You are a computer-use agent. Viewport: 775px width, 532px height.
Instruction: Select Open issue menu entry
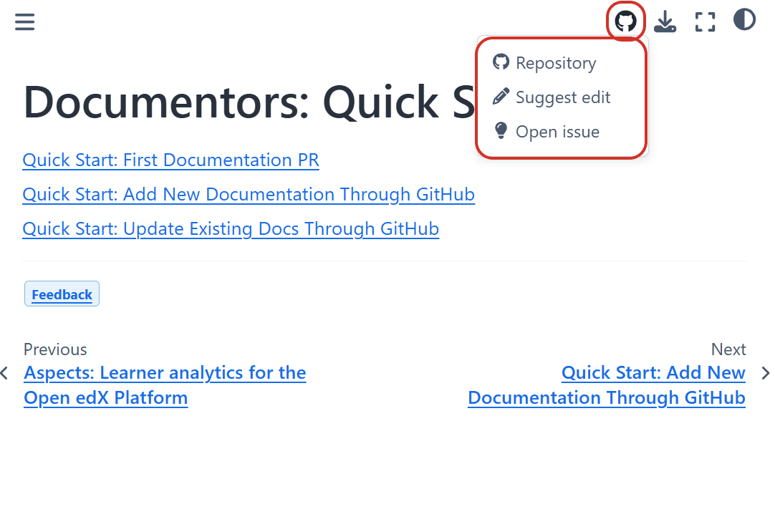point(557,132)
